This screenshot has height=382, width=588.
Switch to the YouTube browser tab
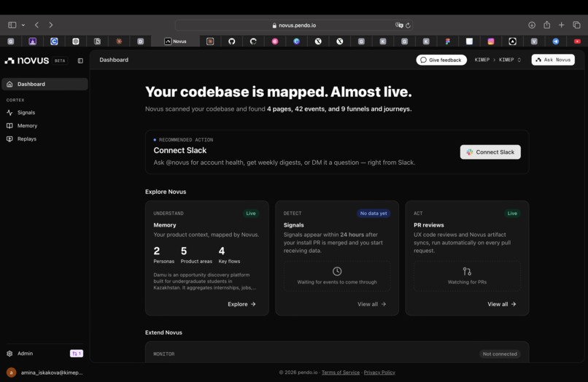click(x=577, y=42)
